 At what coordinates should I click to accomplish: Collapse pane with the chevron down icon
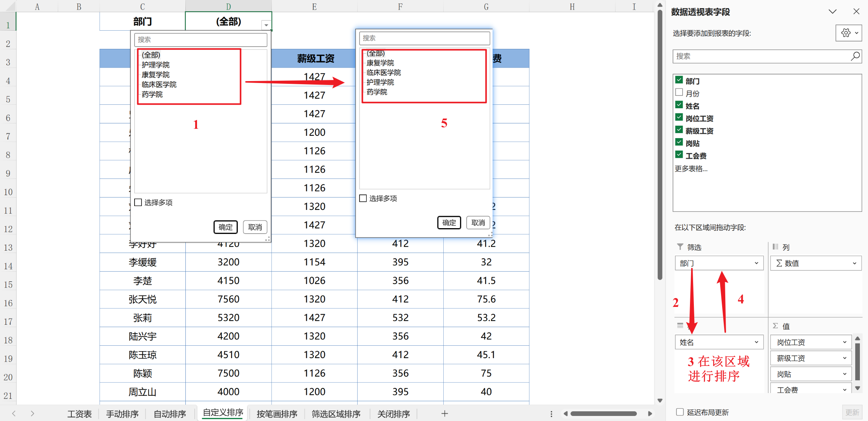pos(832,12)
